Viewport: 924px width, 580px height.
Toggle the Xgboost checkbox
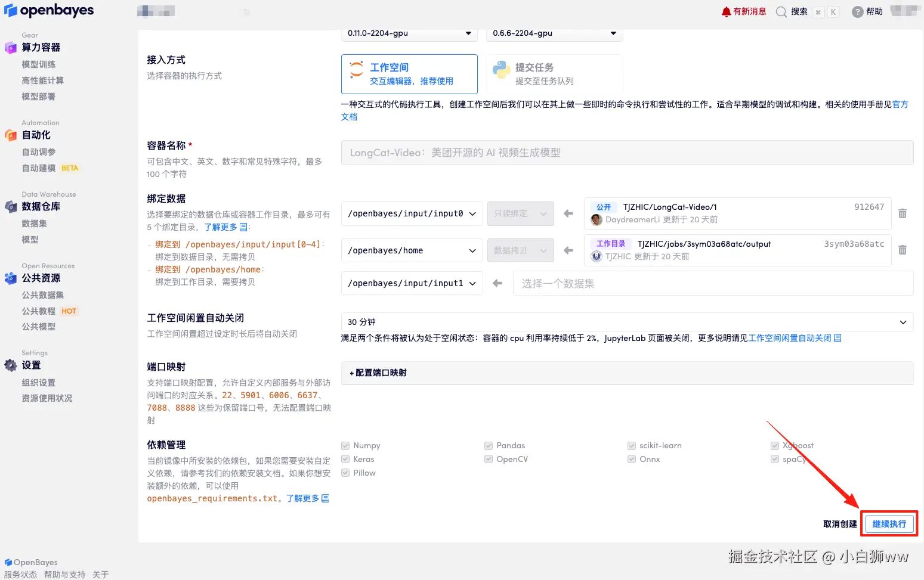[x=775, y=445]
